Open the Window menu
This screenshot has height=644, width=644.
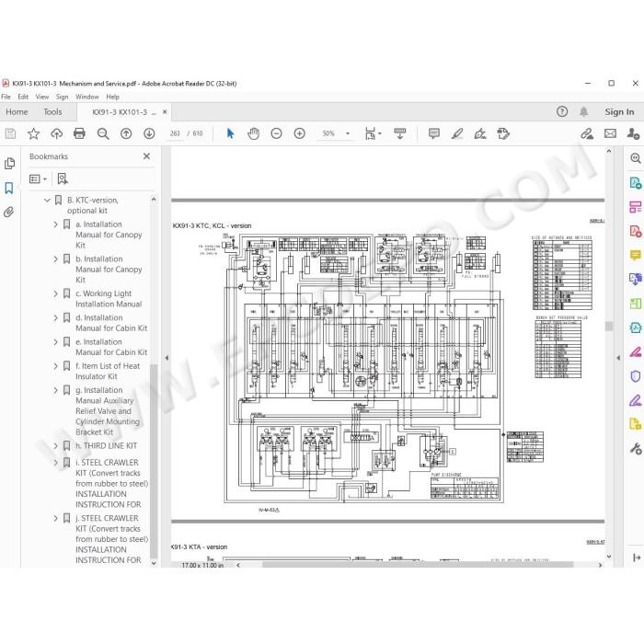click(x=87, y=97)
